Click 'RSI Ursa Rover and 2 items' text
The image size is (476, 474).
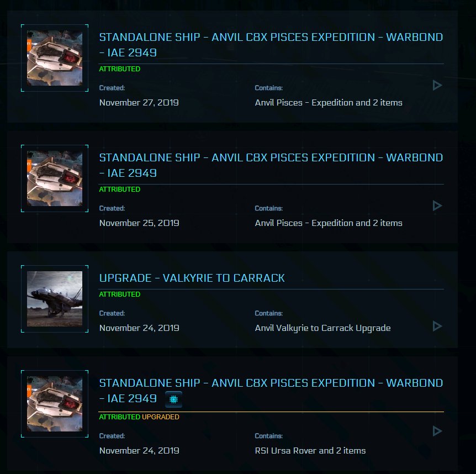click(310, 451)
